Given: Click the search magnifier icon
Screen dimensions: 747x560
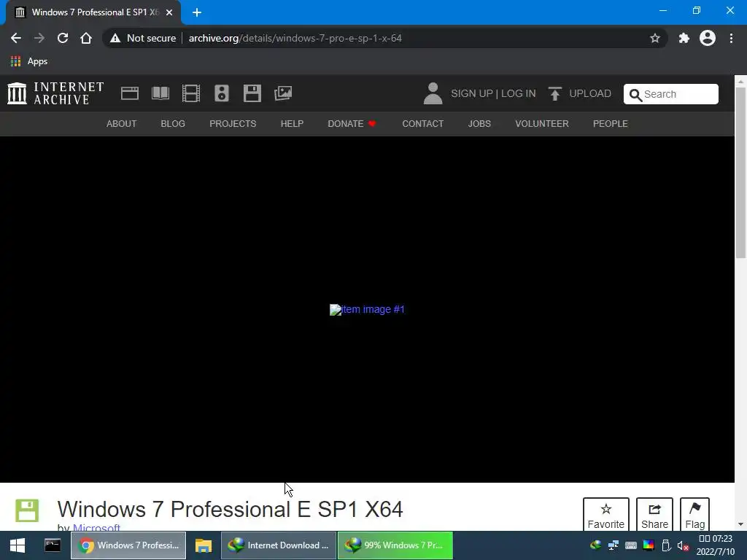Looking at the screenshot, I should tap(635, 95).
